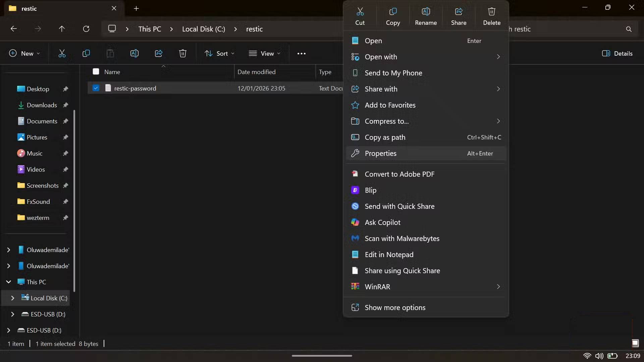
Task: Expand the Local Disk (C:) tree node
Action: pos(12,298)
